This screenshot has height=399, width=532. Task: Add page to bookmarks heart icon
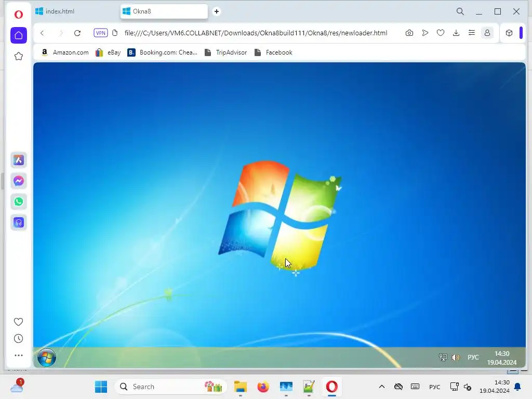[441, 33]
